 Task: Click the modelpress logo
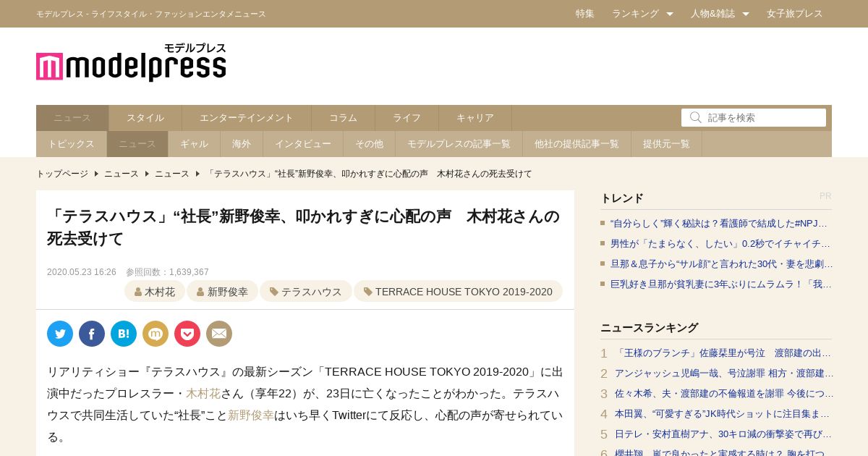tap(131, 62)
